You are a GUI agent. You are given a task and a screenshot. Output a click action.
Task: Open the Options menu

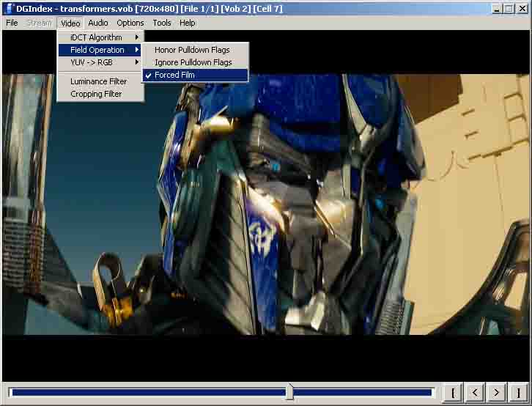130,23
